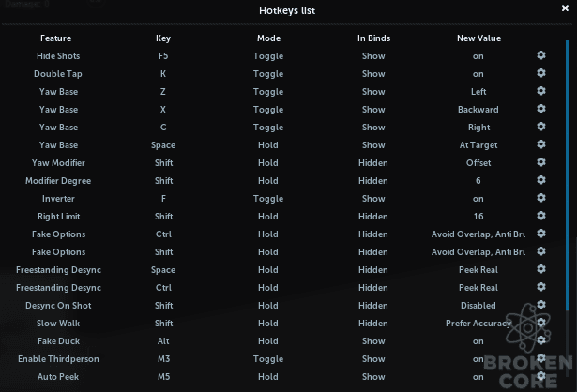Click the 'M3' key cell

[163, 359]
